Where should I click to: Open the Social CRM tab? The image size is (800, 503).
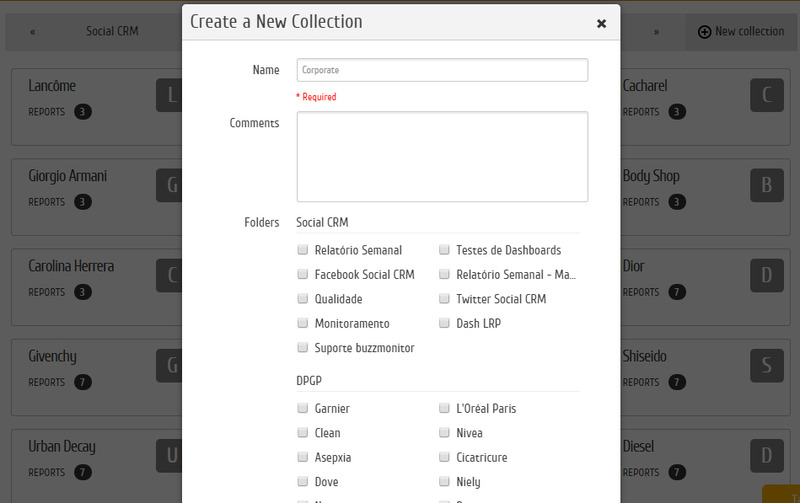tap(112, 32)
